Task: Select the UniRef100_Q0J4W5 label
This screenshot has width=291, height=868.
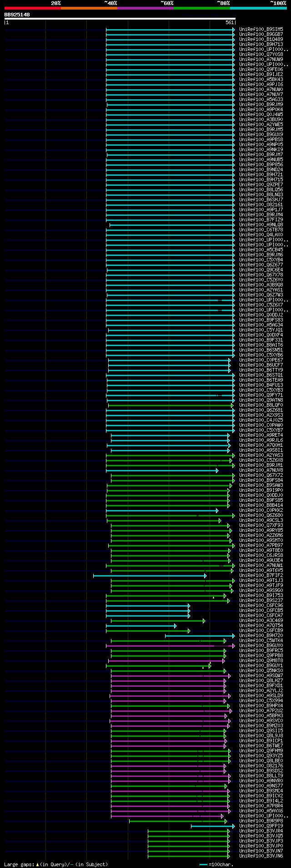Action: coord(261,114)
